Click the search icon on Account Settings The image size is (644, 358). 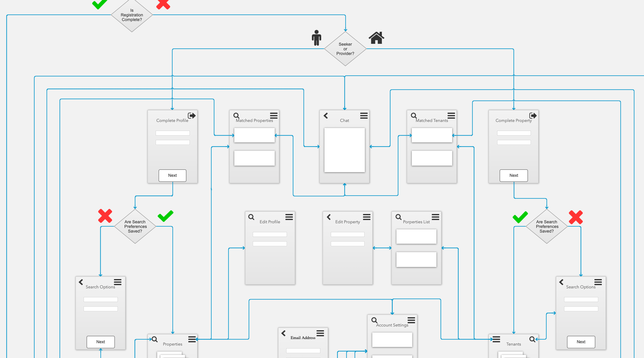374,320
